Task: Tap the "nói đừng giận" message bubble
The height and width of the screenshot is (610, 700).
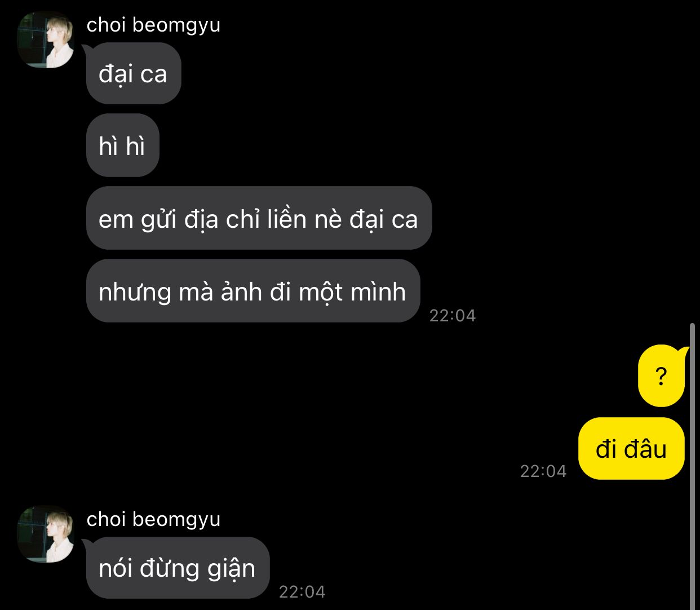Action: coord(177,568)
